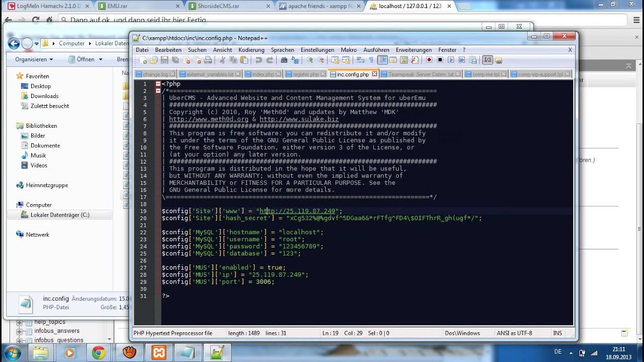The height and width of the screenshot is (362, 644).
Task: Open the Bearbeiten menu
Action: pos(168,50)
